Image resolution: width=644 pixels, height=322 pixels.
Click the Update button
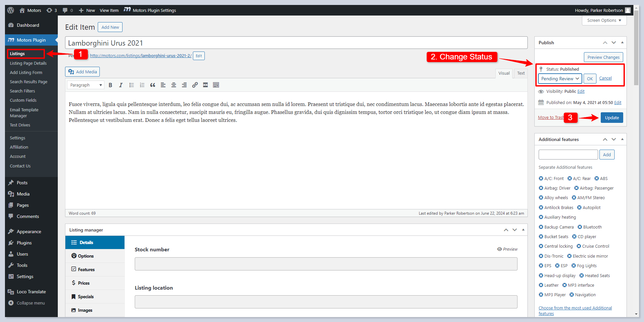tap(612, 118)
